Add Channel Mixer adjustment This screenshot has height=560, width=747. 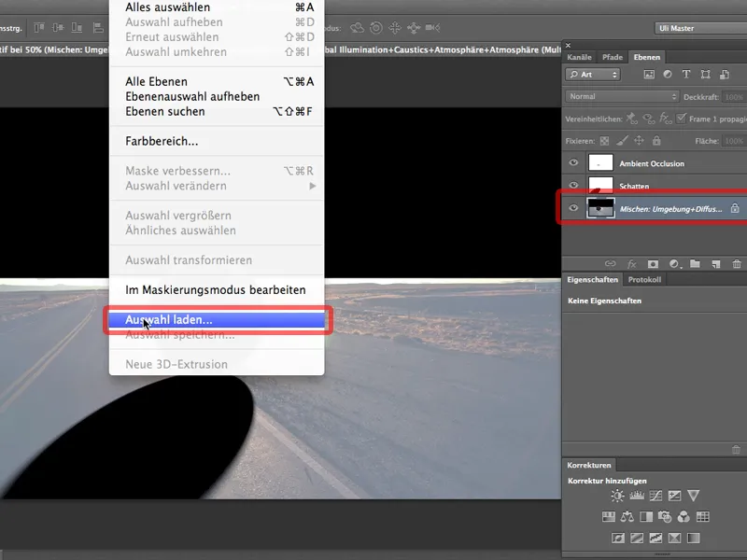(684, 517)
